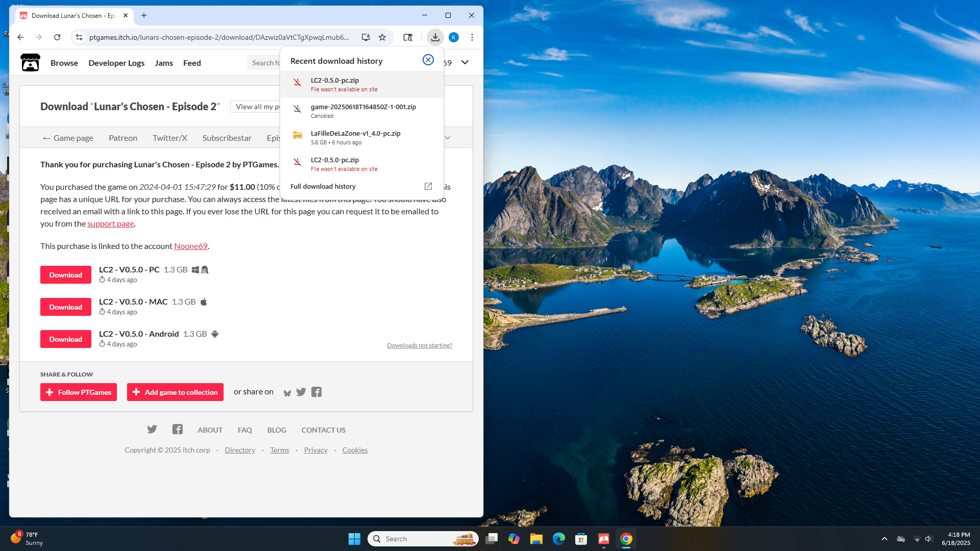The image size is (980, 551).
Task: Open footer Facebook icon
Action: pos(178,429)
